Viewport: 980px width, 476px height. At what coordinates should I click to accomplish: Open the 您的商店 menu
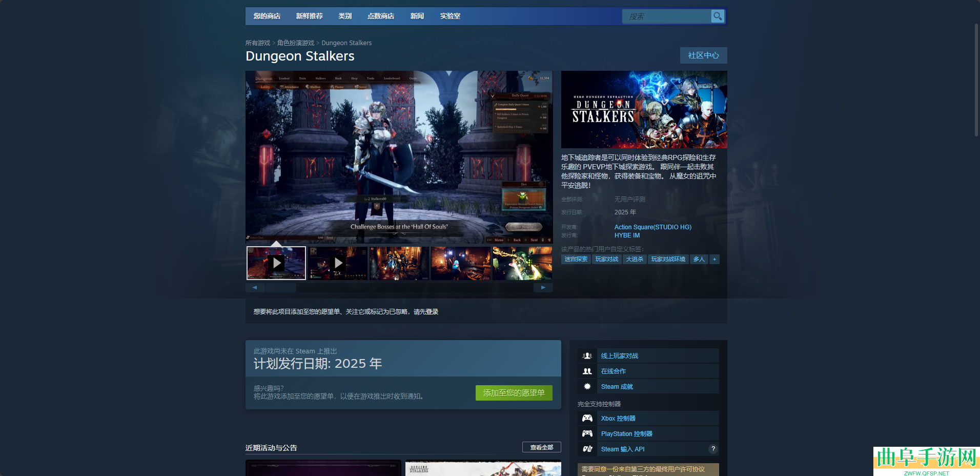tap(267, 16)
